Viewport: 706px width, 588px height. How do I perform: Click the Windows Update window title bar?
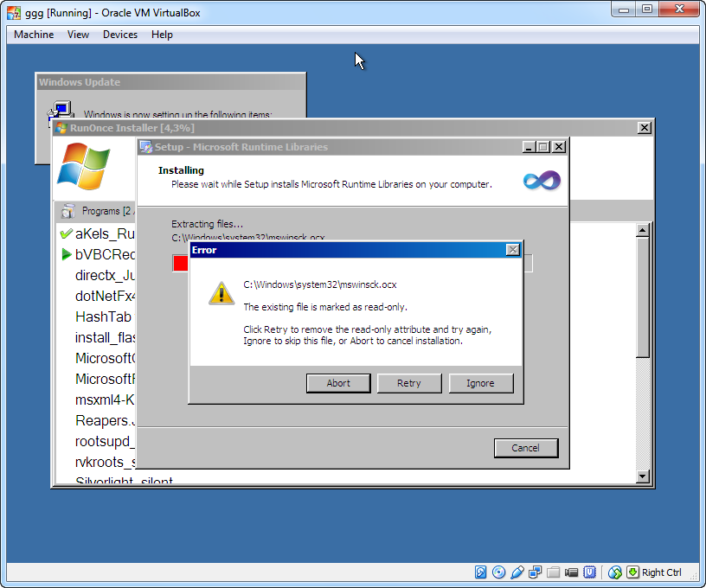170,82
